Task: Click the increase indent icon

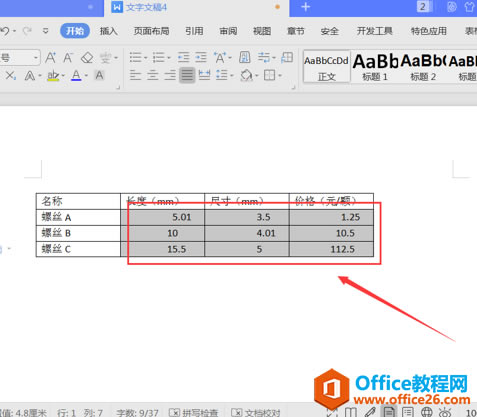Action: 201,58
